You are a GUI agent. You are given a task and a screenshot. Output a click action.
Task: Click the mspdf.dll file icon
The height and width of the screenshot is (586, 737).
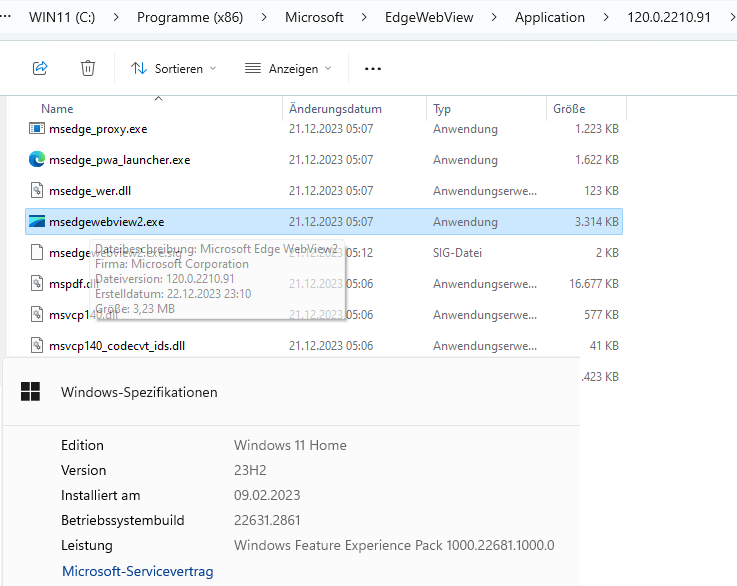[x=37, y=283]
